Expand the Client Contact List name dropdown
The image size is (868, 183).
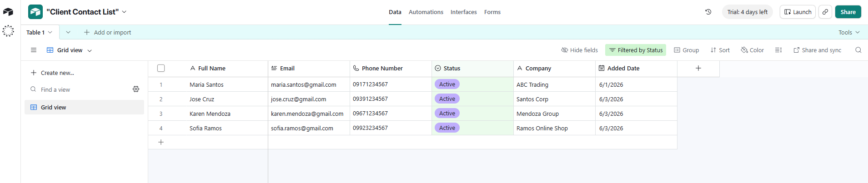(125, 12)
